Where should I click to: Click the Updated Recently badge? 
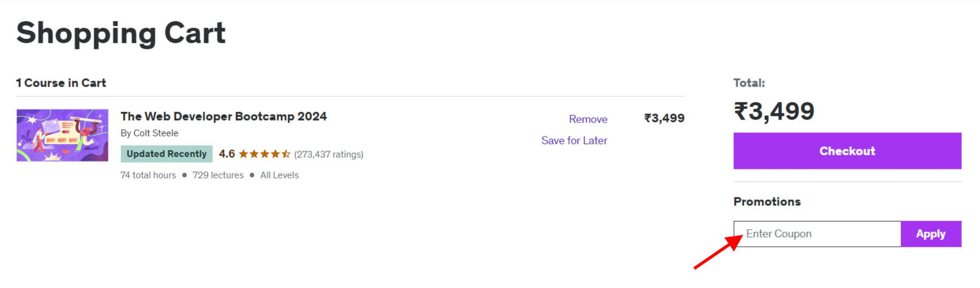coord(167,154)
